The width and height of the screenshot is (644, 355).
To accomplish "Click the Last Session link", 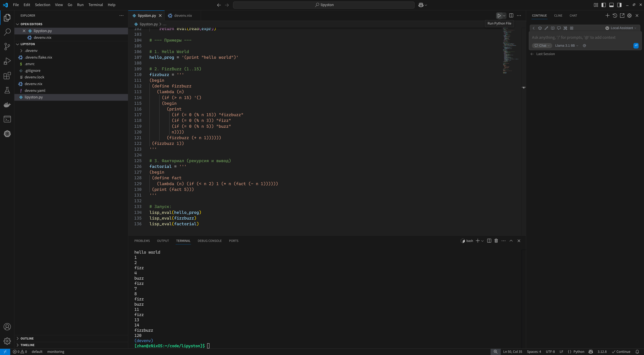I will 545,54.
